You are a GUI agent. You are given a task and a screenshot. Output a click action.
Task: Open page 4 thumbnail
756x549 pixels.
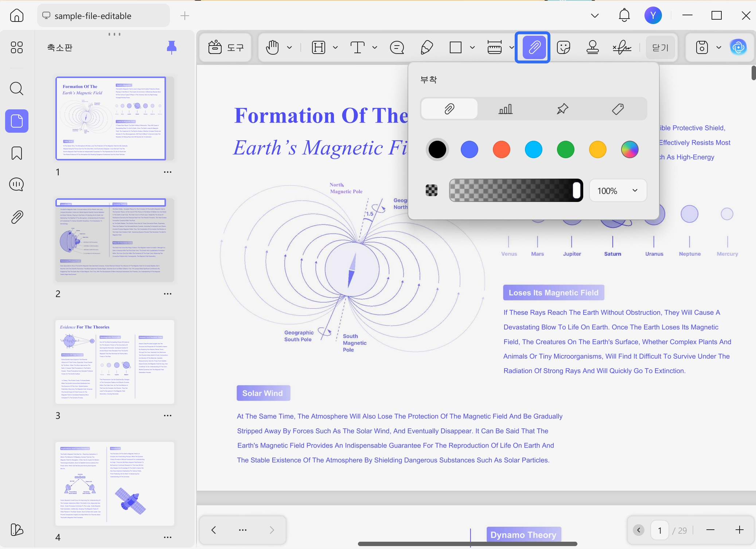point(115,484)
